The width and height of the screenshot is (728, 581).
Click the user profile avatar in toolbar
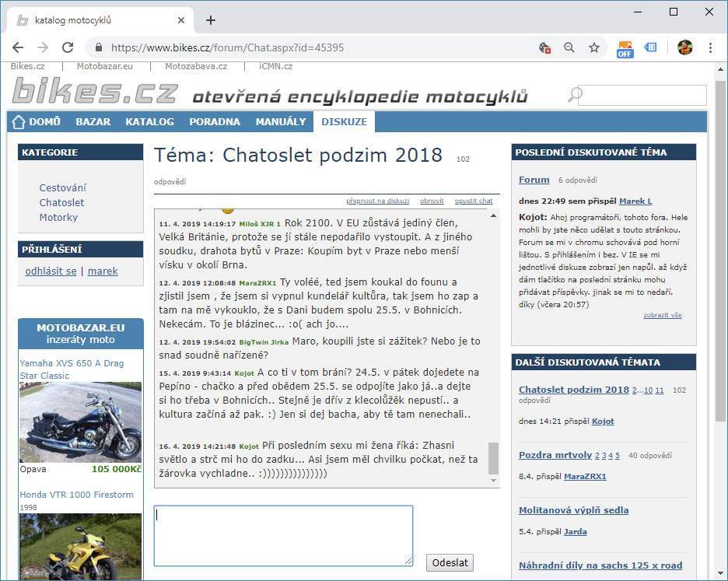[684, 47]
